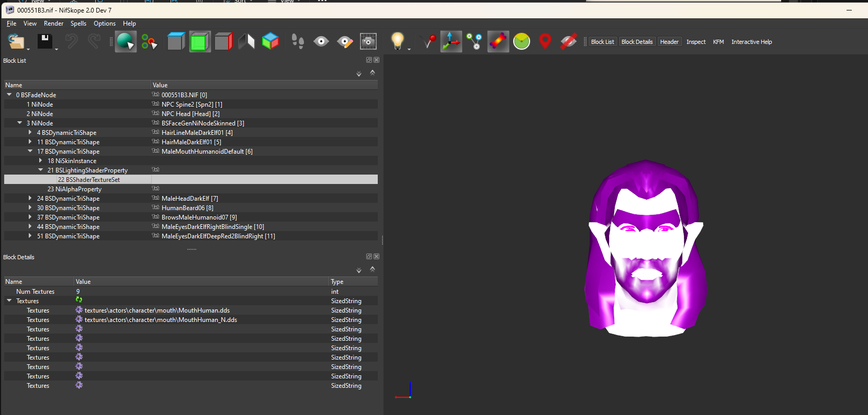Toggle the Header dock button
Screen dimensions: 868x415
coord(669,42)
